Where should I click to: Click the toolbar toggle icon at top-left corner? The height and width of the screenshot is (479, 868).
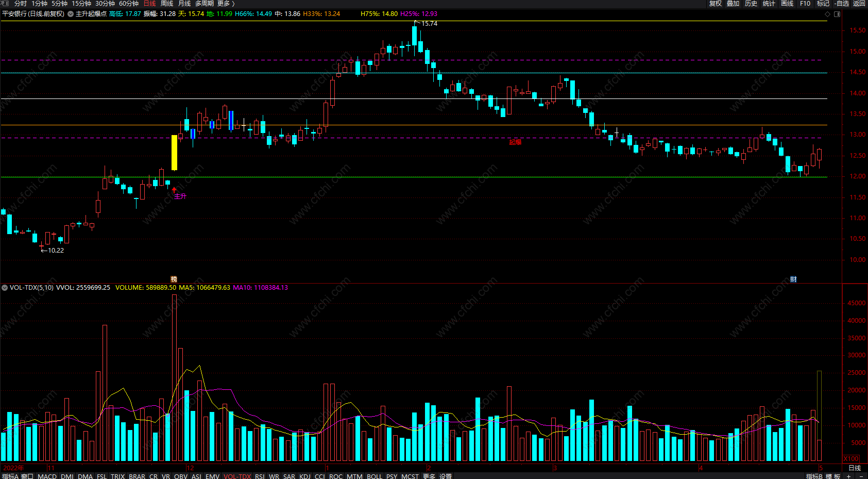coord(5,4)
